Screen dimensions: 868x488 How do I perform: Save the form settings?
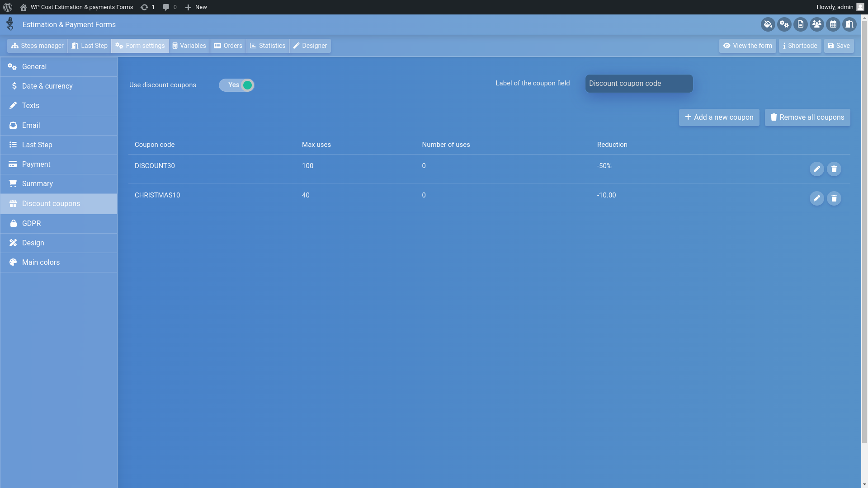[839, 46]
